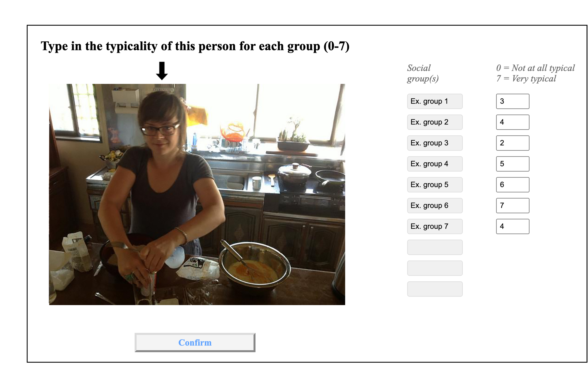The height and width of the screenshot is (376, 588).
Task: Select the Ex. group 4 label box
Action: click(435, 164)
